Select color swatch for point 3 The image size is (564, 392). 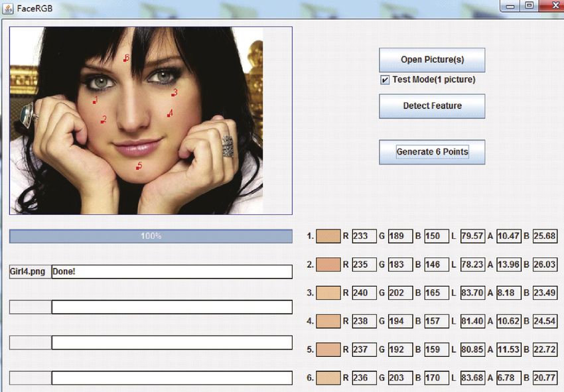(x=328, y=293)
